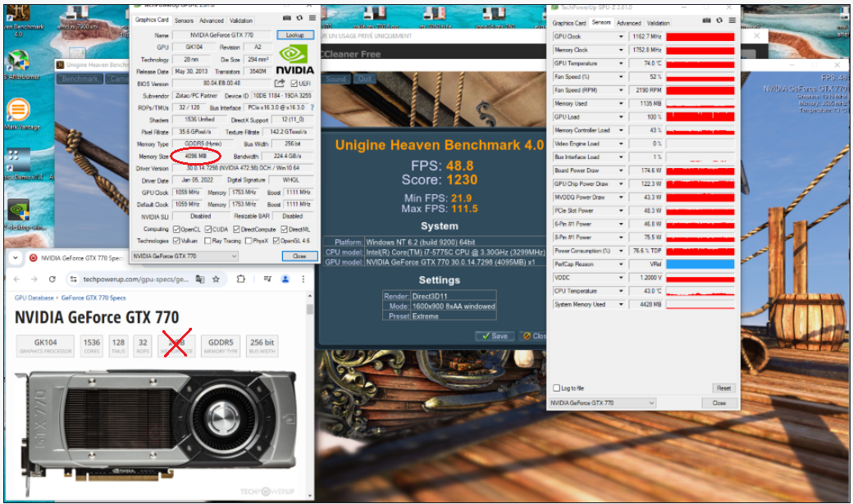Enable Log to file checkbox

click(557, 388)
